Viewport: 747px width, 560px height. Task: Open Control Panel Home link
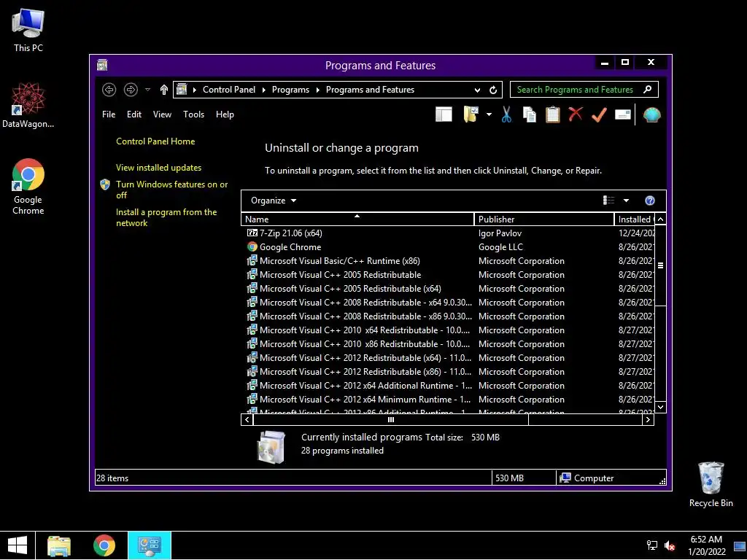click(x=155, y=141)
